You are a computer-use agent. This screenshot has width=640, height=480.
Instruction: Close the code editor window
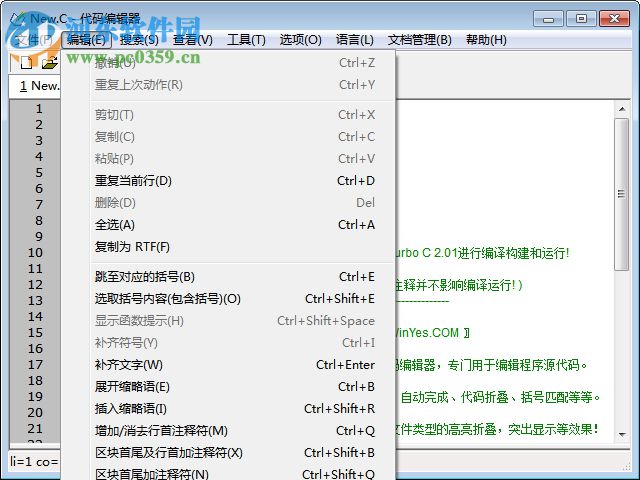pos(614,19)
